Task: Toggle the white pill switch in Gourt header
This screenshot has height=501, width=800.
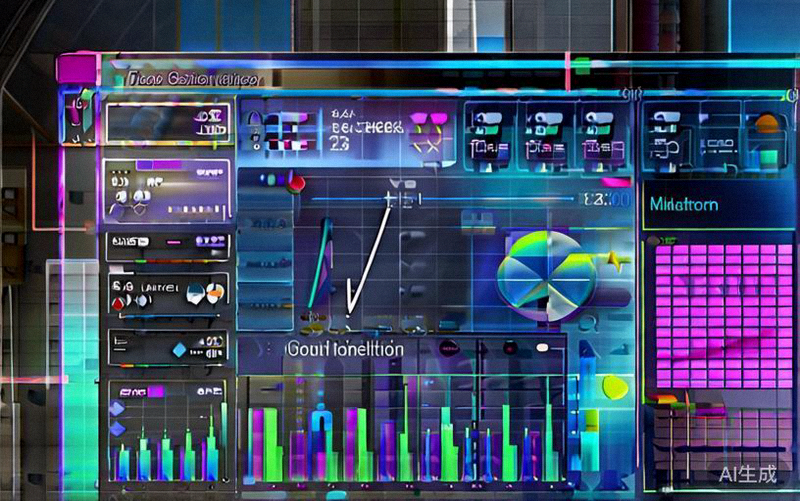Action: [543, 347]
